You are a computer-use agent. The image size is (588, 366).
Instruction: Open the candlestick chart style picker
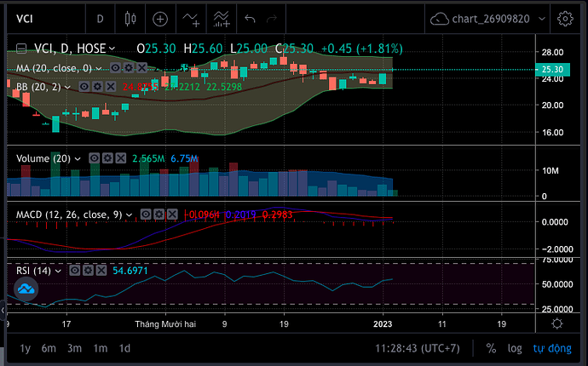[130, 18]
